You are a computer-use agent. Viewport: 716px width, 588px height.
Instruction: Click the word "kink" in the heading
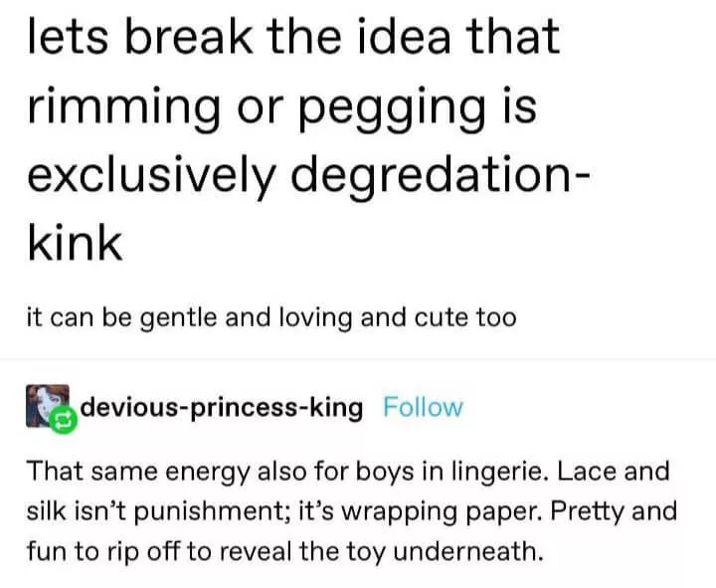click(x=76, y=242)
